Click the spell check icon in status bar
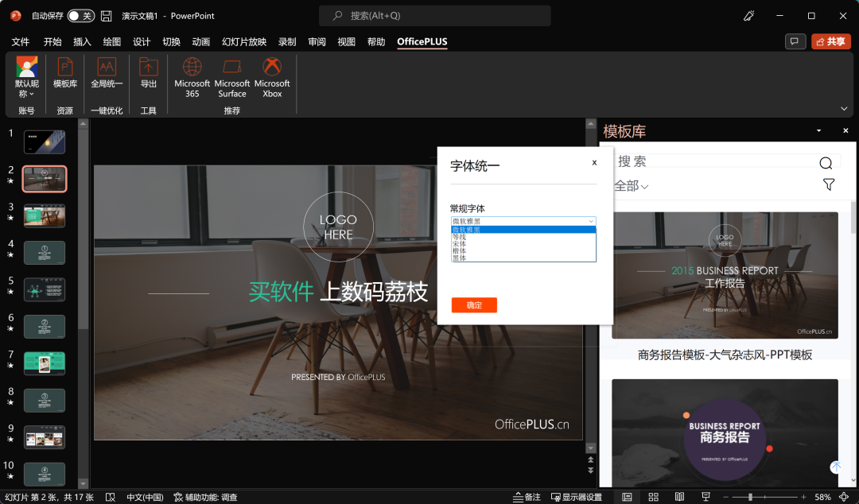 click(x=110, y=497)
